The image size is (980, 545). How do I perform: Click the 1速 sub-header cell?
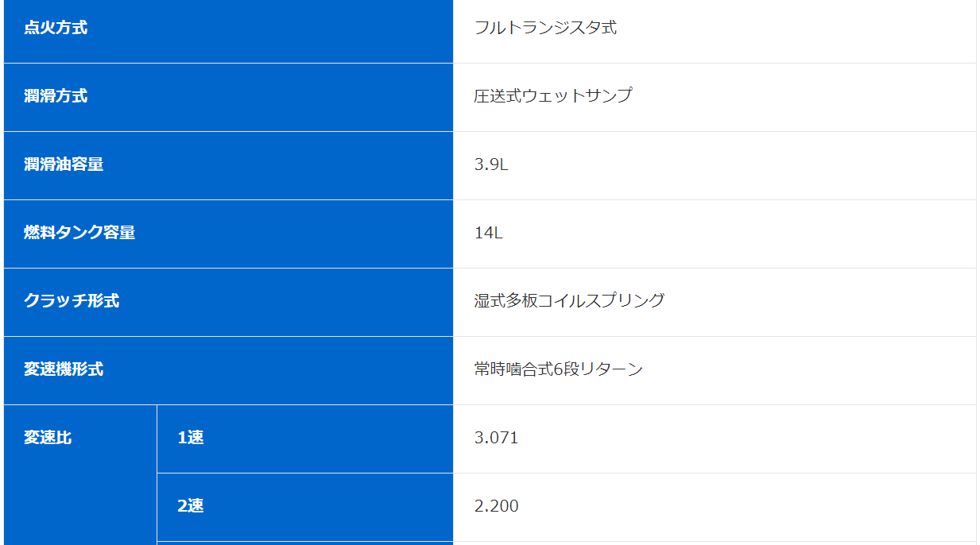click(305, 439)
